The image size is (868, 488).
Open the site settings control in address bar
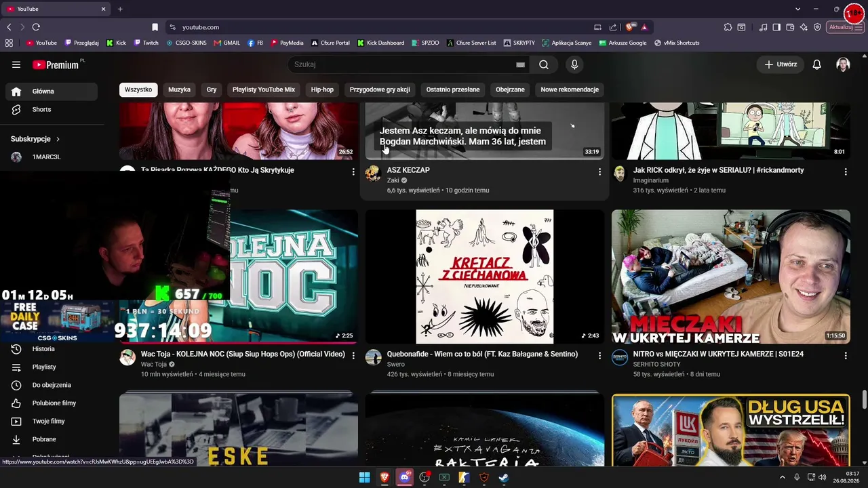click(x=172, y=27)
